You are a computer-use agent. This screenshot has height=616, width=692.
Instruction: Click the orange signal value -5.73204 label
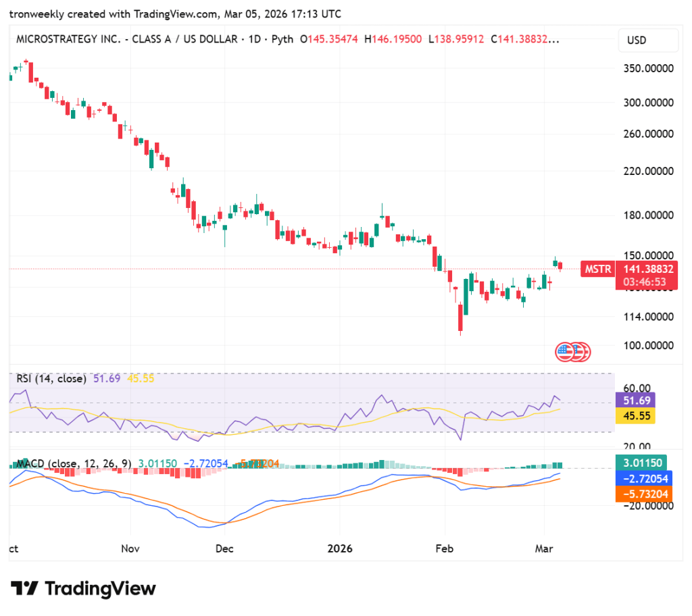643,494
